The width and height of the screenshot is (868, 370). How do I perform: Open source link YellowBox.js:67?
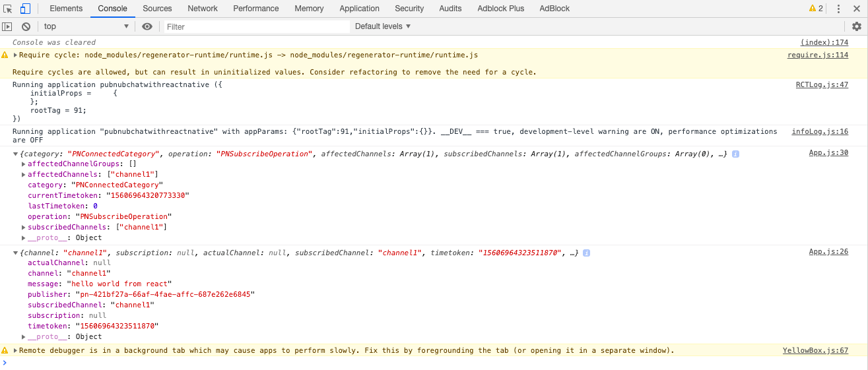coord(815,350)
